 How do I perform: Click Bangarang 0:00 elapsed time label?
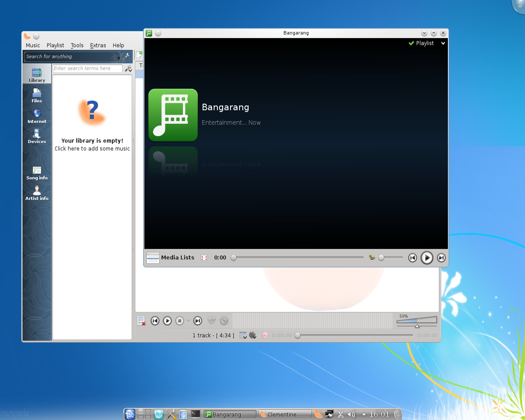tap(220, 258)
